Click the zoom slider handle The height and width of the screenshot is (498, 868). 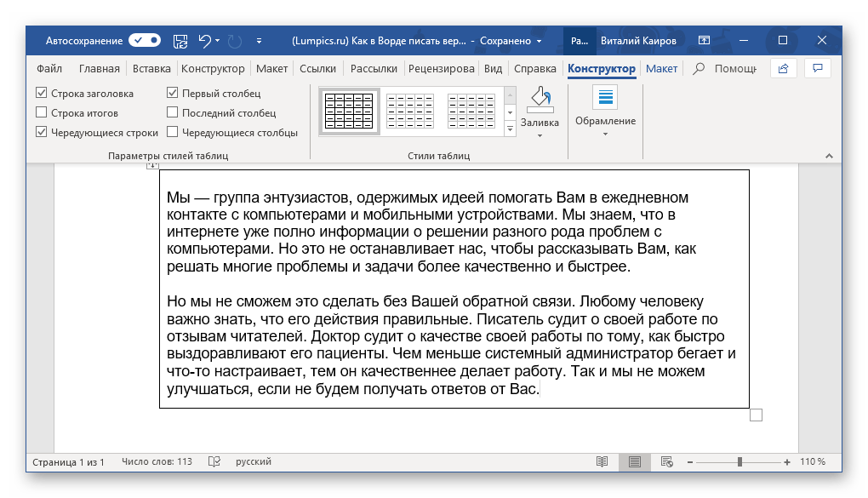coord(740,461)
